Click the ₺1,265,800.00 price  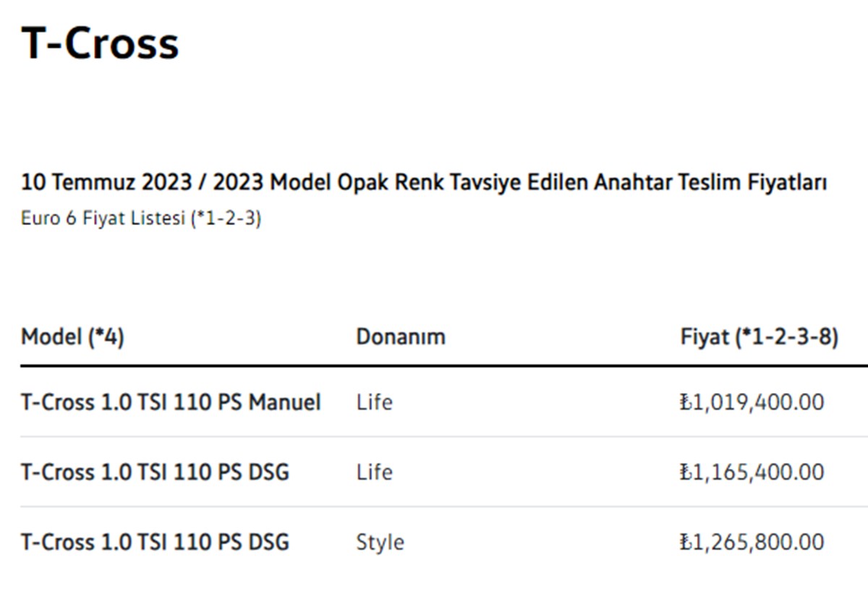click(752, 543)
